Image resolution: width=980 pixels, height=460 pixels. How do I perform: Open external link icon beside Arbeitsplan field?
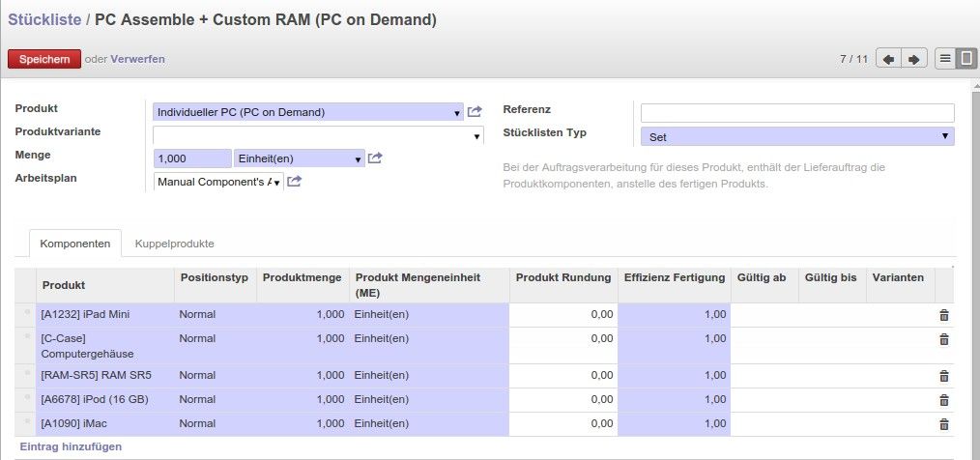[x=295, y=182]
